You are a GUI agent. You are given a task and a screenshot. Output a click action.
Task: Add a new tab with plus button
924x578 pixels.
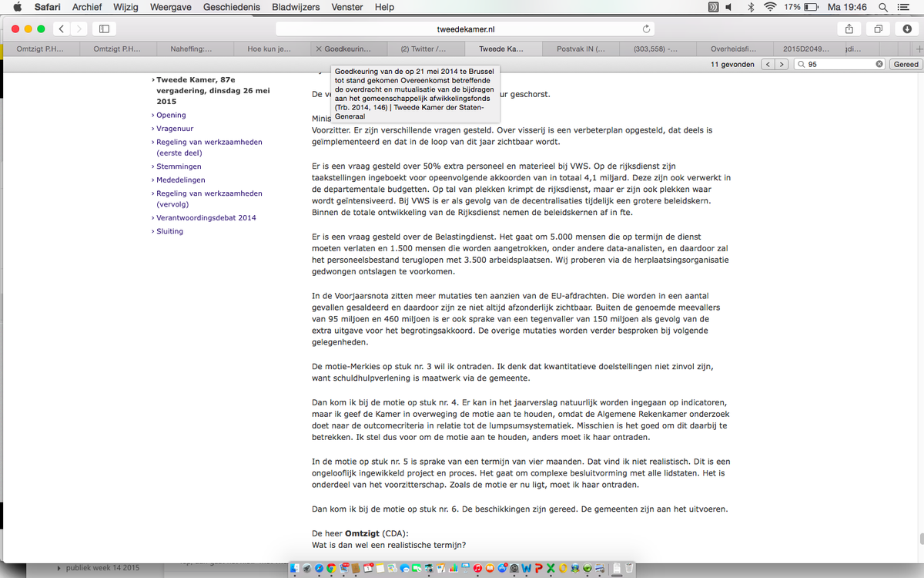[x=919, y=48]
